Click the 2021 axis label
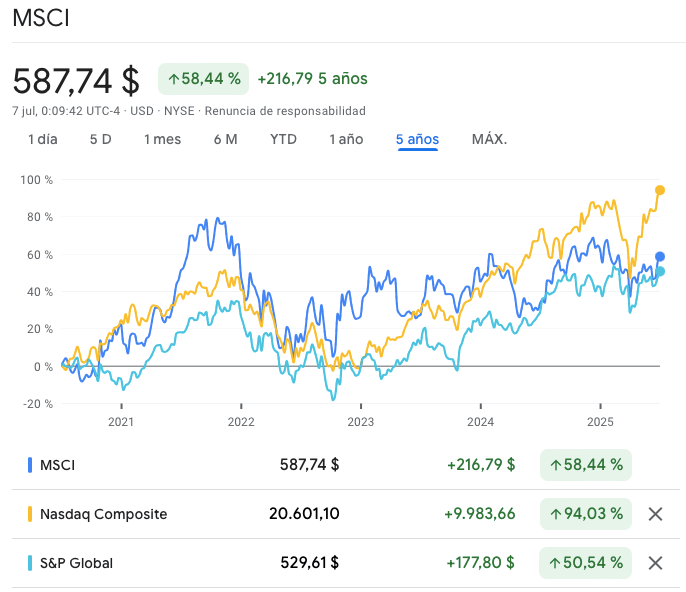This screenshot has width=686, height=592. (x=121, y=422)
